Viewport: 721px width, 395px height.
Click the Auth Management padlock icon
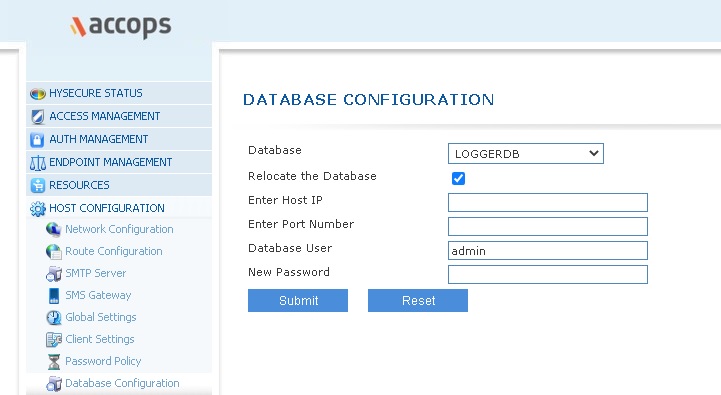37,140
